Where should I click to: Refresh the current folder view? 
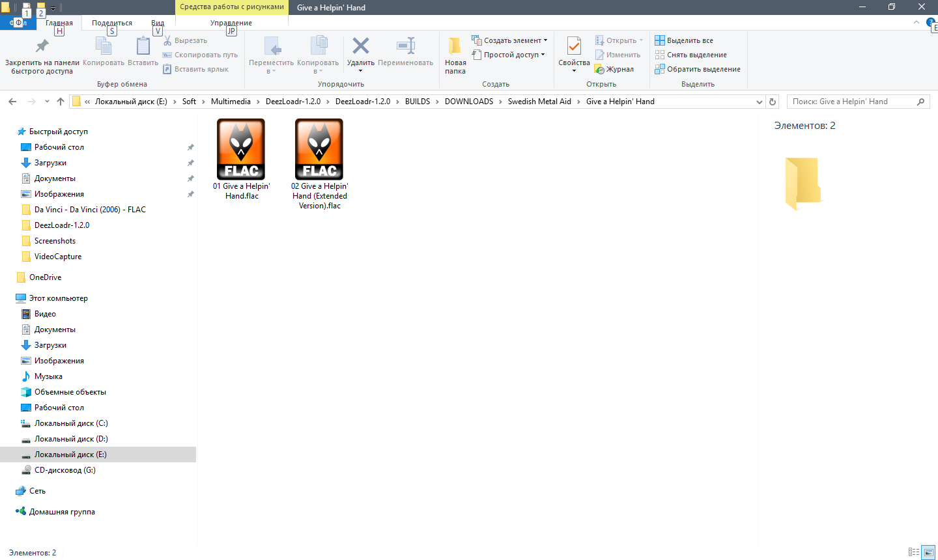(x=773, y=102)
